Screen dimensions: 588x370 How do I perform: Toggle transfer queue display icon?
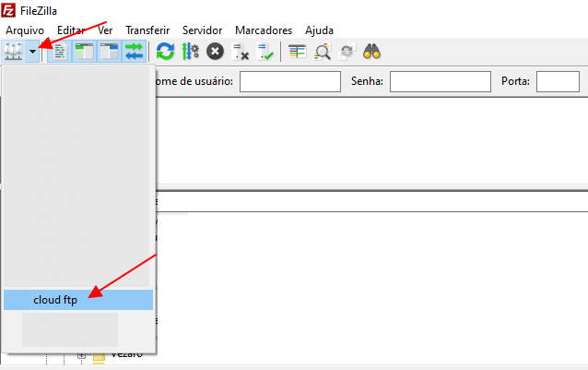[134, 52]
